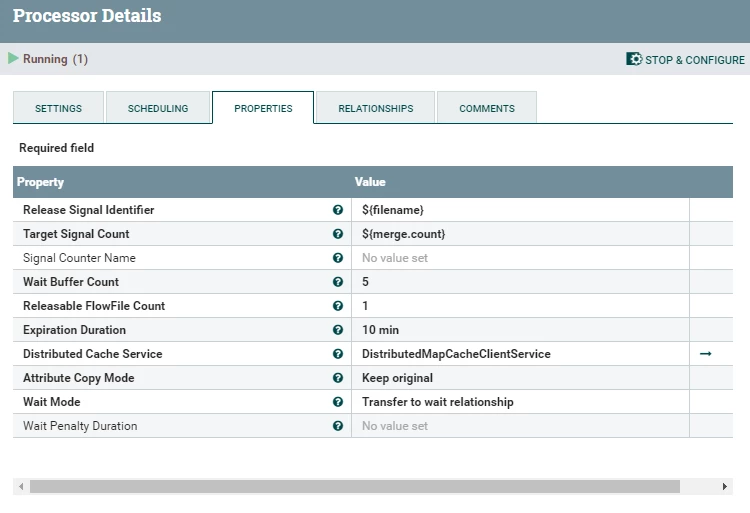Select the Attribute Copy Mode property name

pos(78,378)
